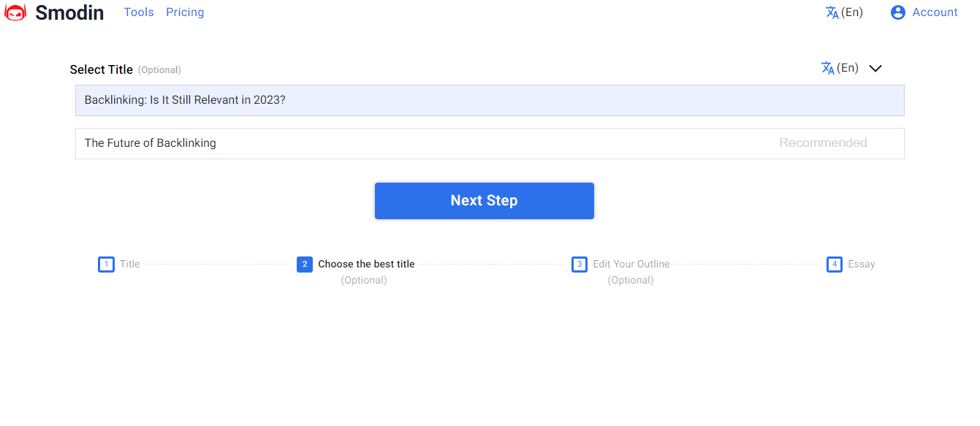
Task: Click the Smodin red mascot logo icon
Action: [15, 12]
